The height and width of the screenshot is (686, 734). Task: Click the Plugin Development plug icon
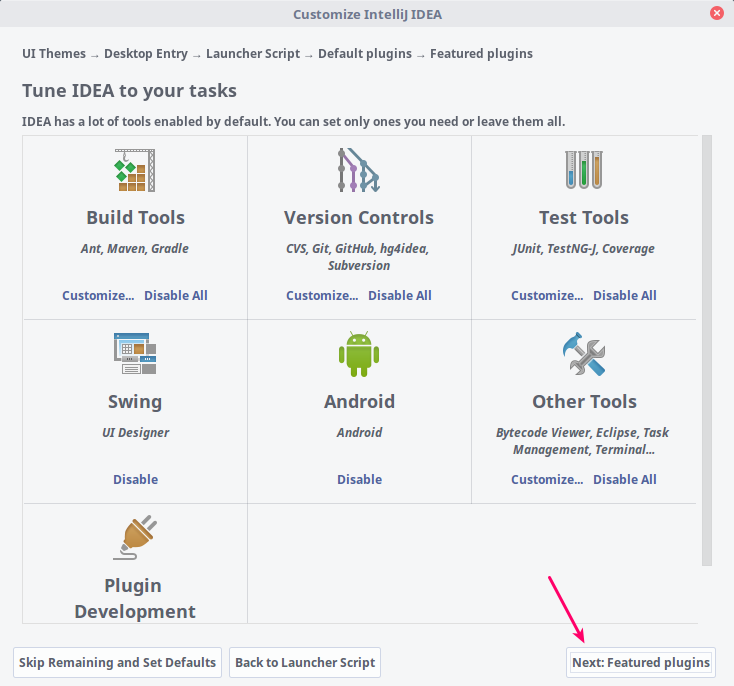tap(135, 538)
